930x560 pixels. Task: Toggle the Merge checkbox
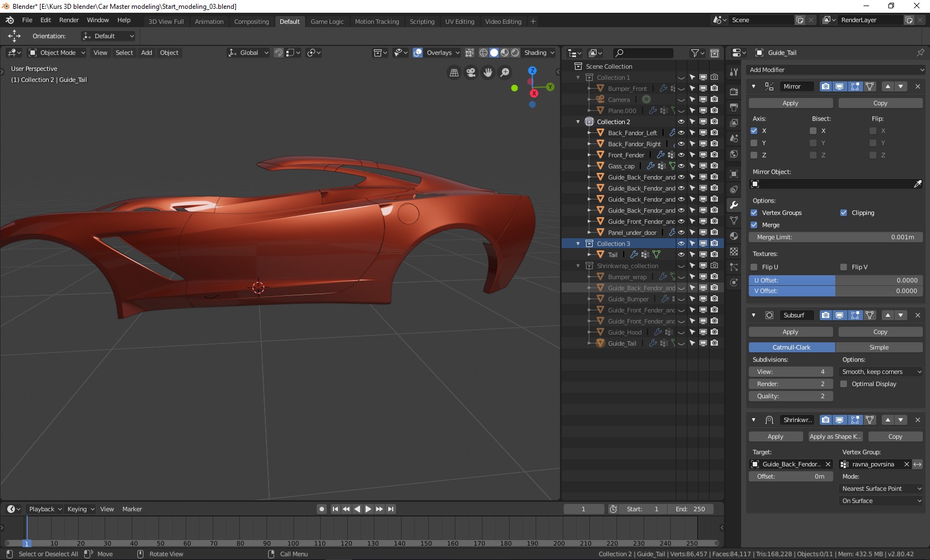tap(754, 225)
